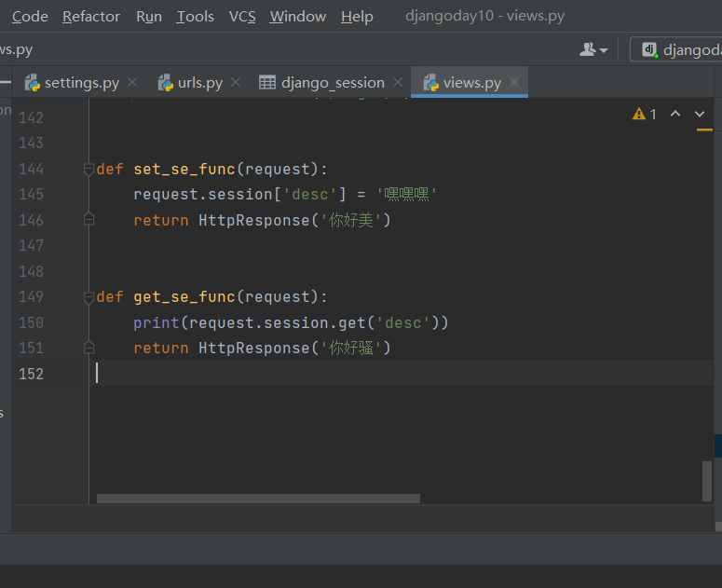The width and height of the screenshot is (722, 588).
Task: Click the horizontal editor scrollbar
Action: pyautogui.click(x=258, y=499)
